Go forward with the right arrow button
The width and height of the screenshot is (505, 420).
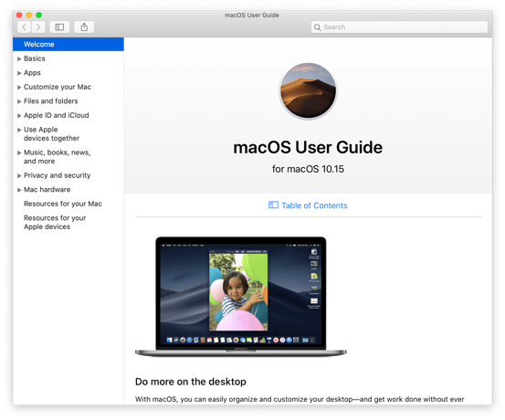38,27
